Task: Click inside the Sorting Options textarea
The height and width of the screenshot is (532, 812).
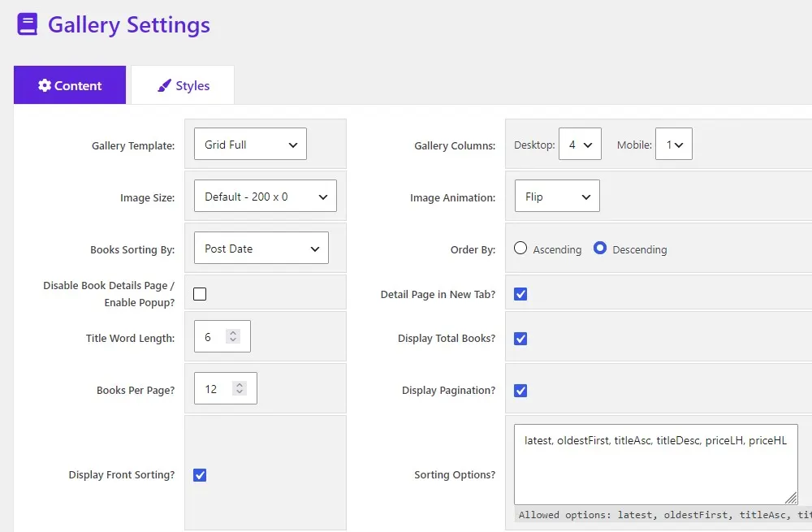Action: pyautogui.click(x=655, y=464)
